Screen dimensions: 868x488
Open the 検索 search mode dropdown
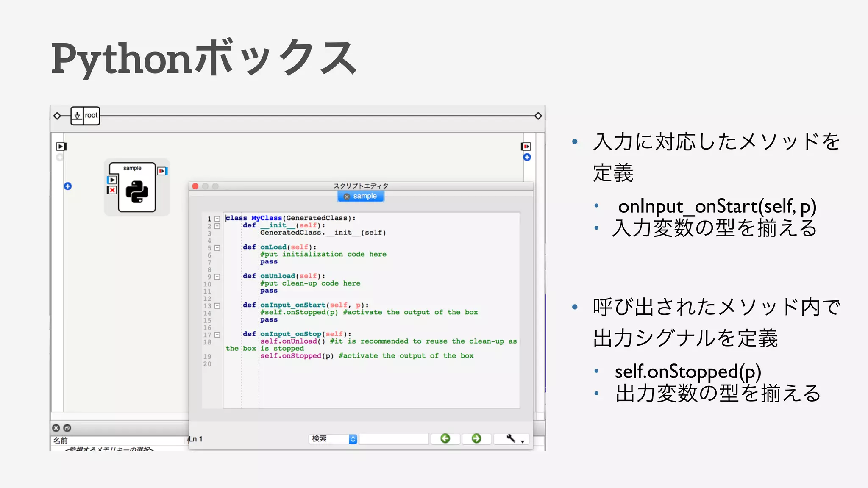pos(333,439)
